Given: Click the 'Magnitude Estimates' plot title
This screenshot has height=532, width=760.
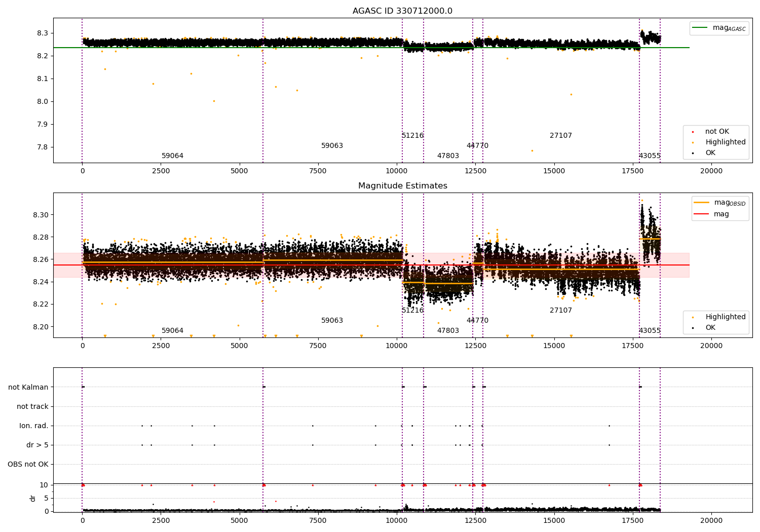Looking at the screenshot, I should (x=402, y=186).
